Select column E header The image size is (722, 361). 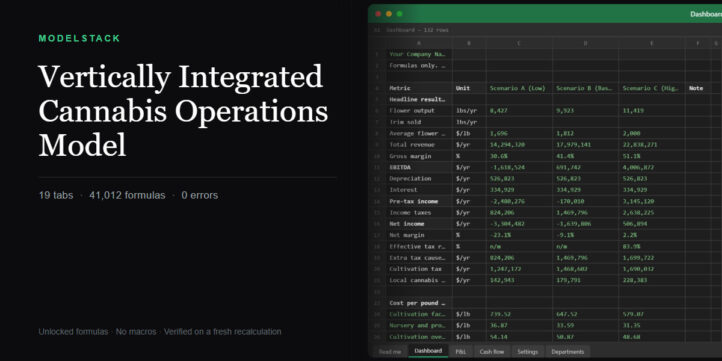coord(652,43)
